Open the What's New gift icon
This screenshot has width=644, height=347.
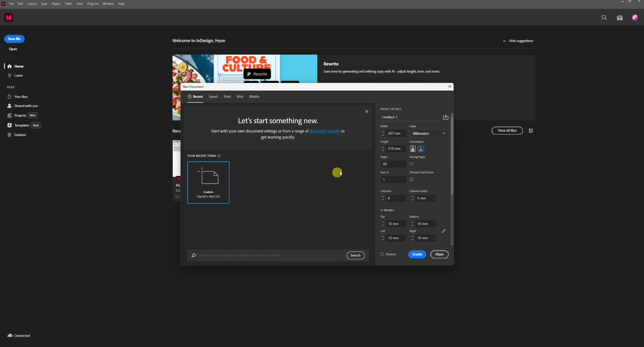click(620, 18)
